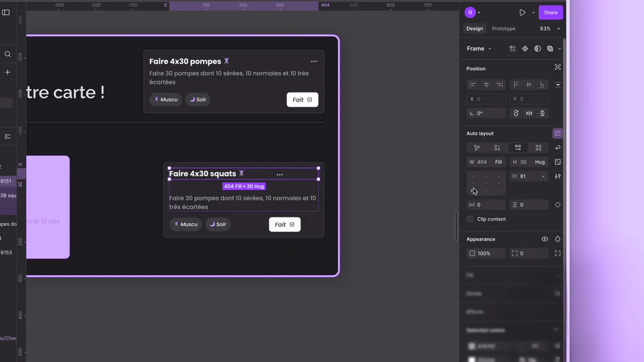
Task: Align selection to the top
Action: click(x=515, y=85)
